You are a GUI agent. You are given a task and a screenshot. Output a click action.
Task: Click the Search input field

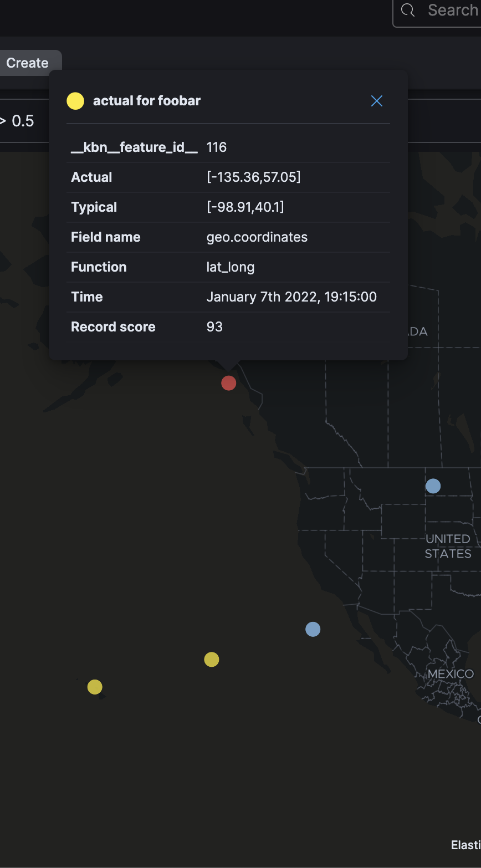(x=452, y=10)
